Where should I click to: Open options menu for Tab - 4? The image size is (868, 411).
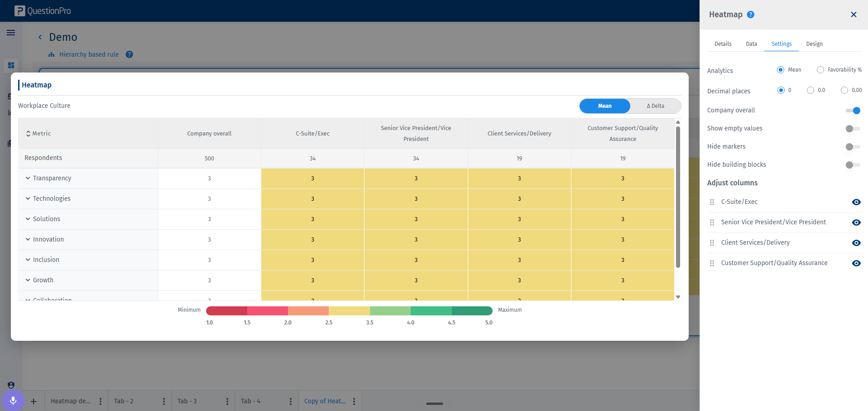pyautogui.click(x=291, y=401)
